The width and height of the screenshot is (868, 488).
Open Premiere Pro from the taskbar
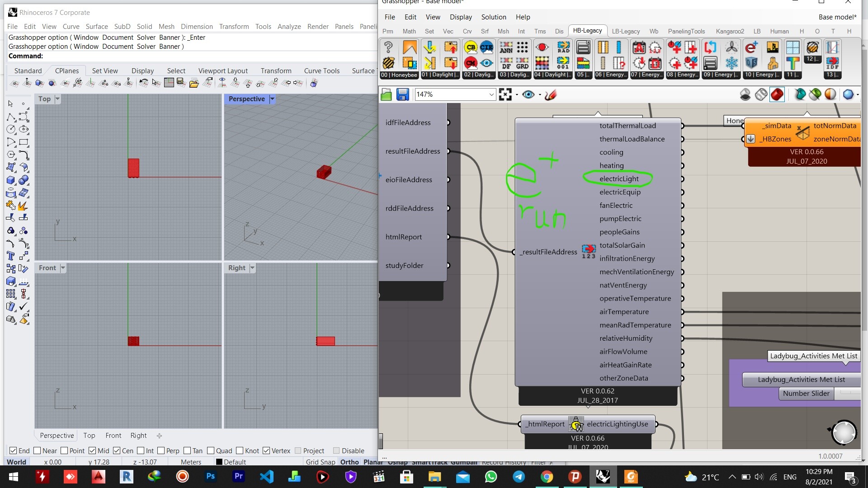238,476
